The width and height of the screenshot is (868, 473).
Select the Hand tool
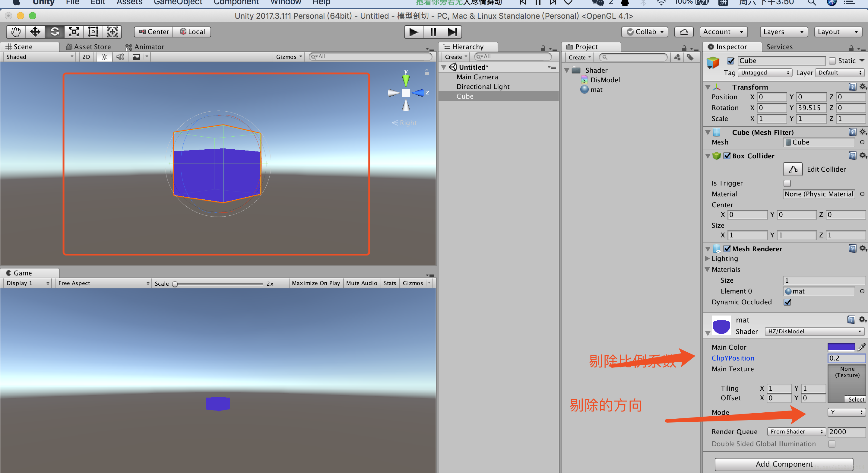tap(15, 32)
